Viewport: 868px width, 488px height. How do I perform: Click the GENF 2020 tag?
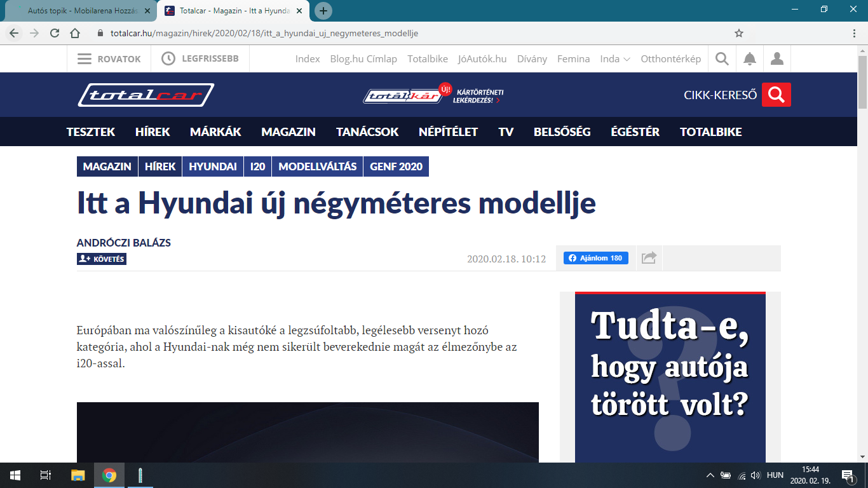pos(397,166)
